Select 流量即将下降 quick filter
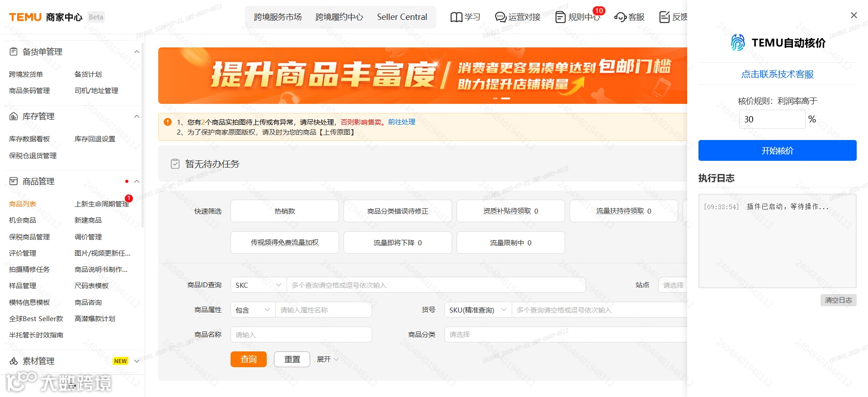The image size is (868, 397). click(x=398, y=243)
